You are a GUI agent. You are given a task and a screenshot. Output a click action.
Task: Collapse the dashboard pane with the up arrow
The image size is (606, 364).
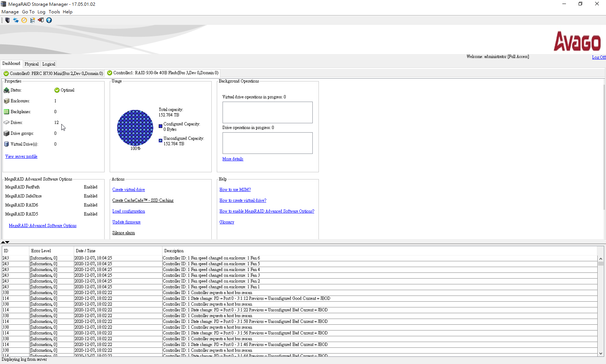tap(3, 242)
